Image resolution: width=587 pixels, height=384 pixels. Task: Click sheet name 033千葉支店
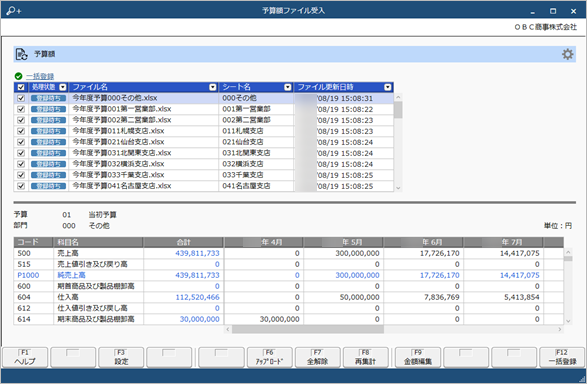(x=243, y=175)
